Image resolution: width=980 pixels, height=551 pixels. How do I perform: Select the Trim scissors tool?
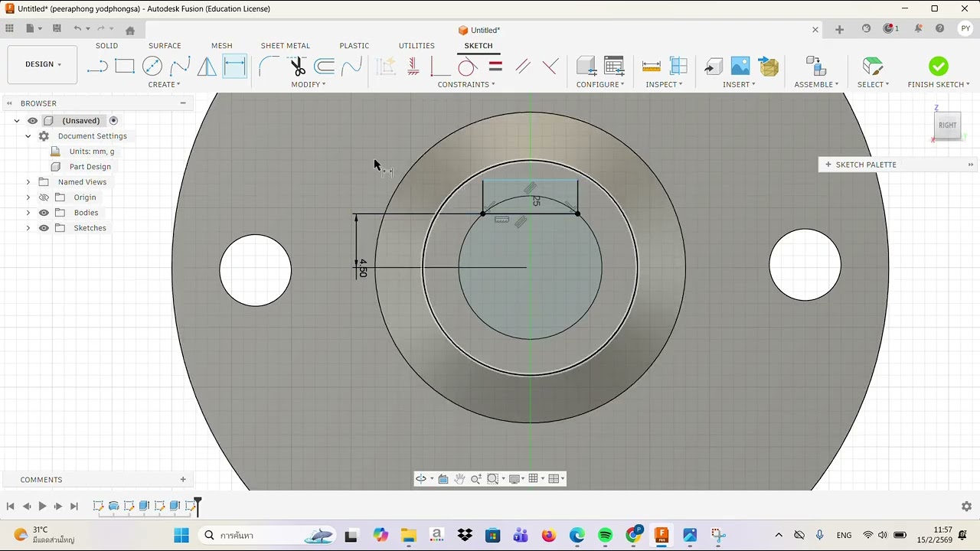point(297,67)
